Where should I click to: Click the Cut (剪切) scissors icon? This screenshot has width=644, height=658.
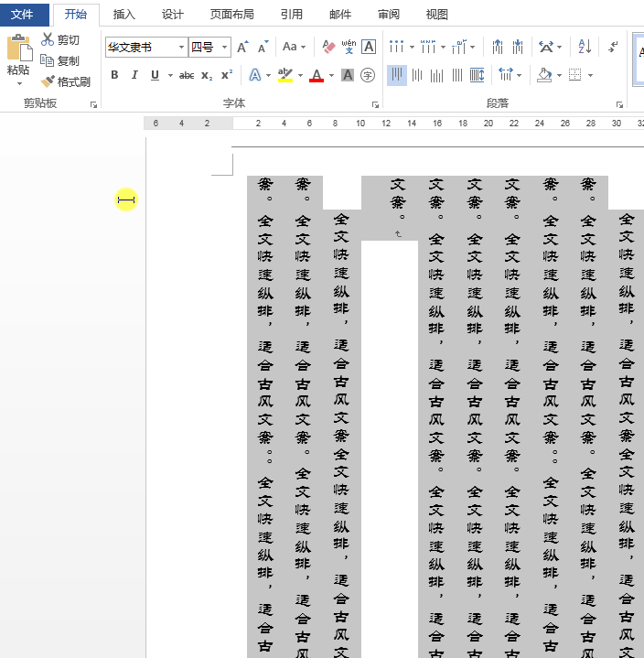pos(48,39)
